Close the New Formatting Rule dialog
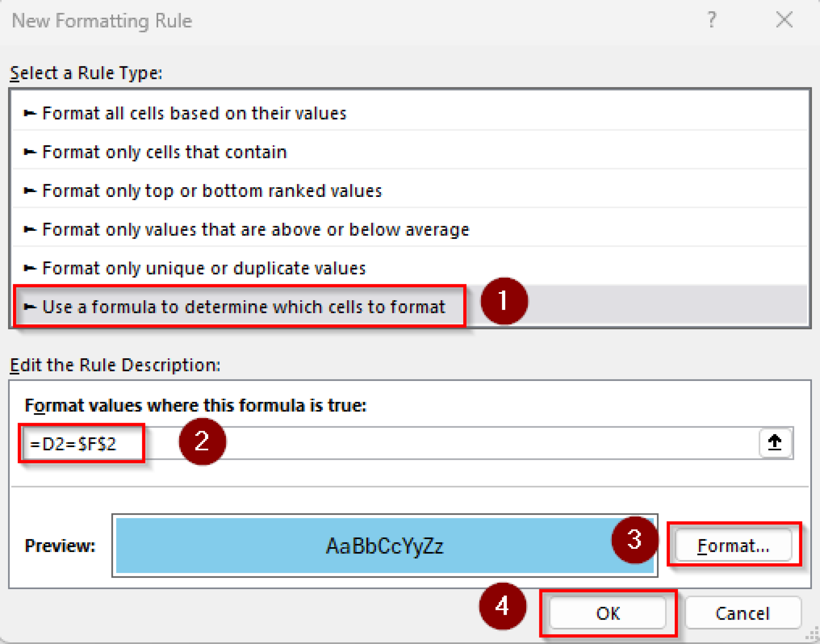Viewport: 820px width, 644px height. 784,20
